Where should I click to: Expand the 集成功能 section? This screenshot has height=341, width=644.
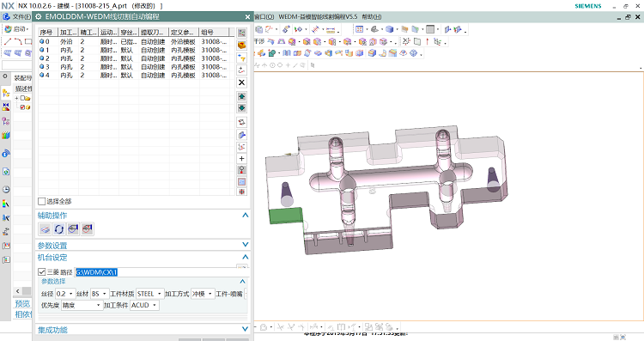click(246, 329)
